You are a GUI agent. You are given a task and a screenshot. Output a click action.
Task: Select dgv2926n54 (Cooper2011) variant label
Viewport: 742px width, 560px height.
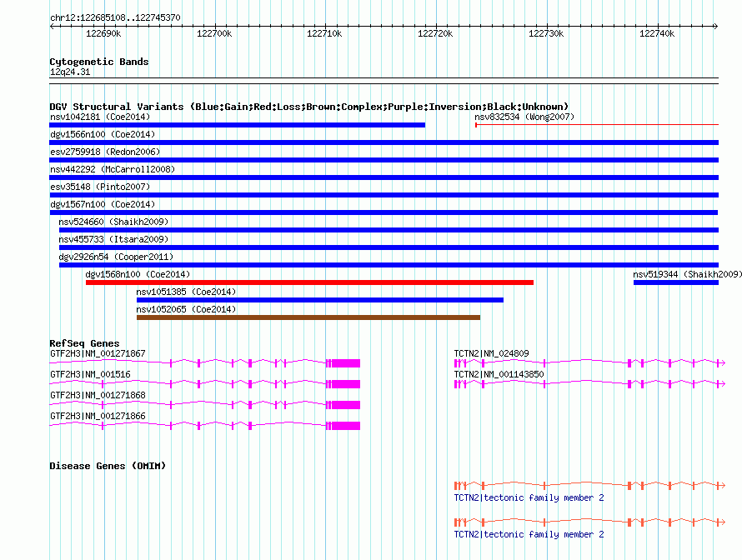point(116,257)
